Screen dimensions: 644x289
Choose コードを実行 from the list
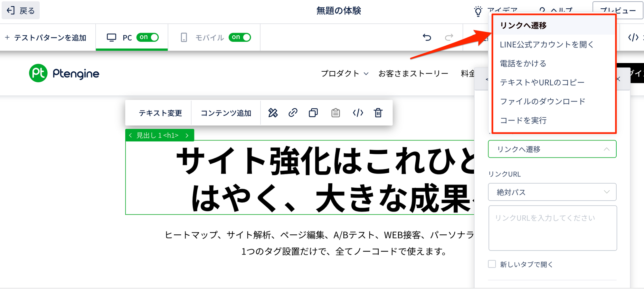(x=523, y=121)
